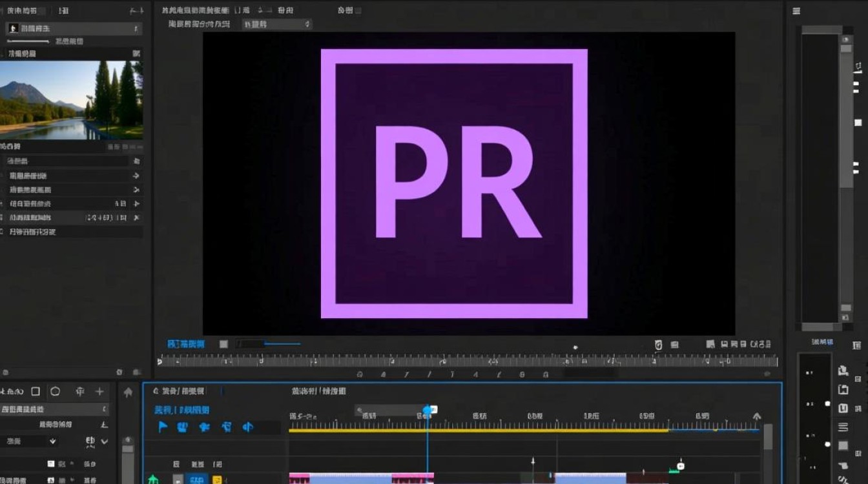Open the dropdown above the program monitor preview

277,24
